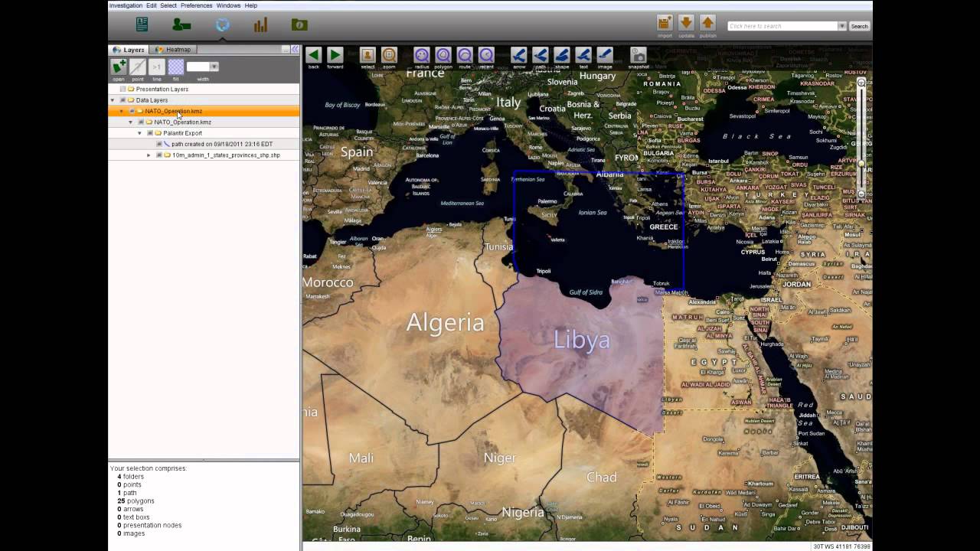
Task: Collapse the Layers side panel
Action: point(295,50)
